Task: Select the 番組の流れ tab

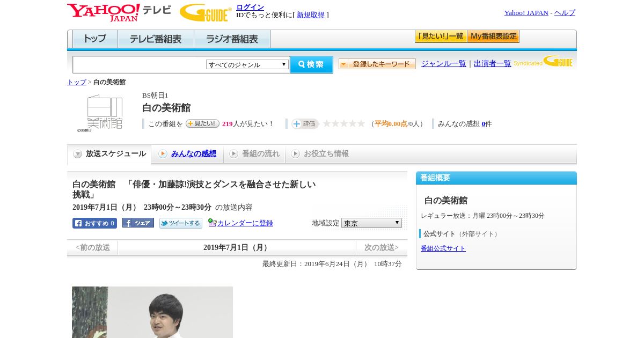Action: click(x=254, y=154)
